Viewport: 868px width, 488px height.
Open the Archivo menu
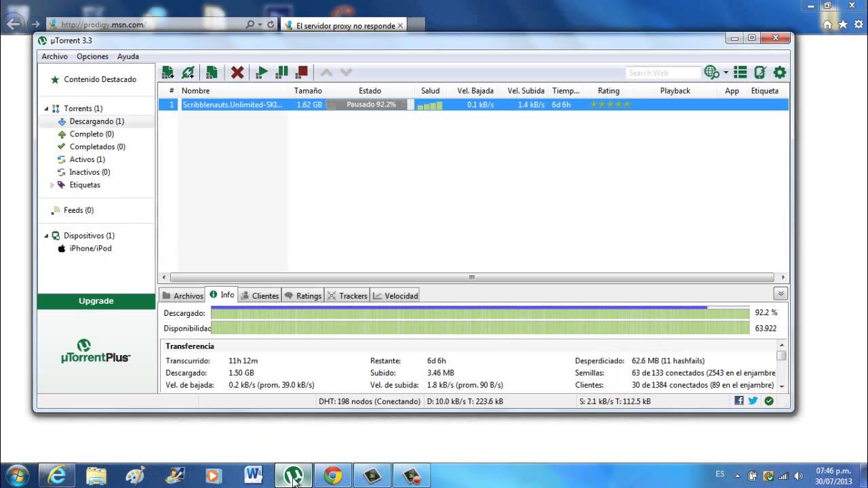pos(54,57)
